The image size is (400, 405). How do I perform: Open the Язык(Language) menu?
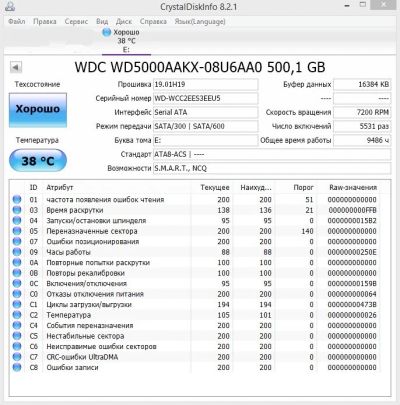200,22
